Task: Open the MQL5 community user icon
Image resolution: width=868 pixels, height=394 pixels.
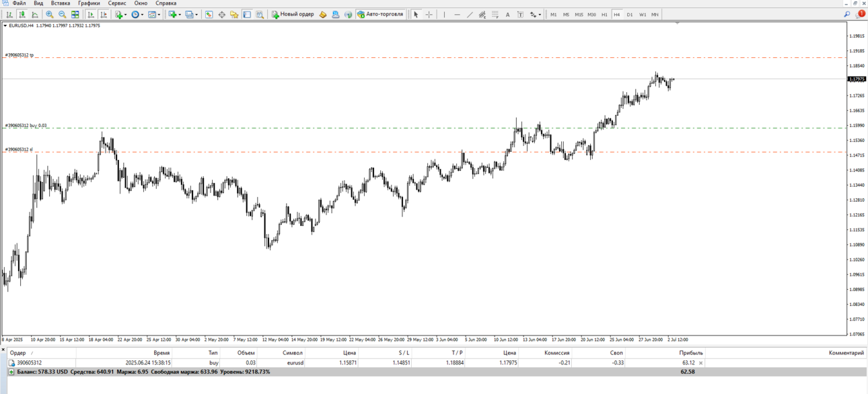Action: [x=336, y=14]
